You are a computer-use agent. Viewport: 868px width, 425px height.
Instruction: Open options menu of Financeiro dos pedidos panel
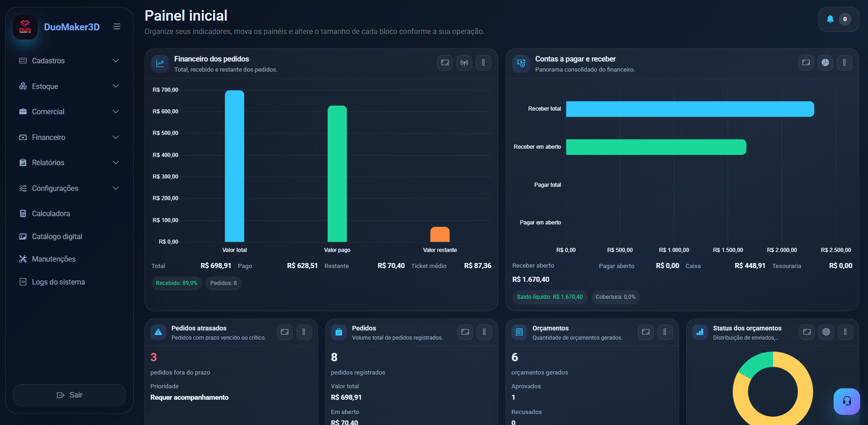pyautogui.click(x=484, y=63)
